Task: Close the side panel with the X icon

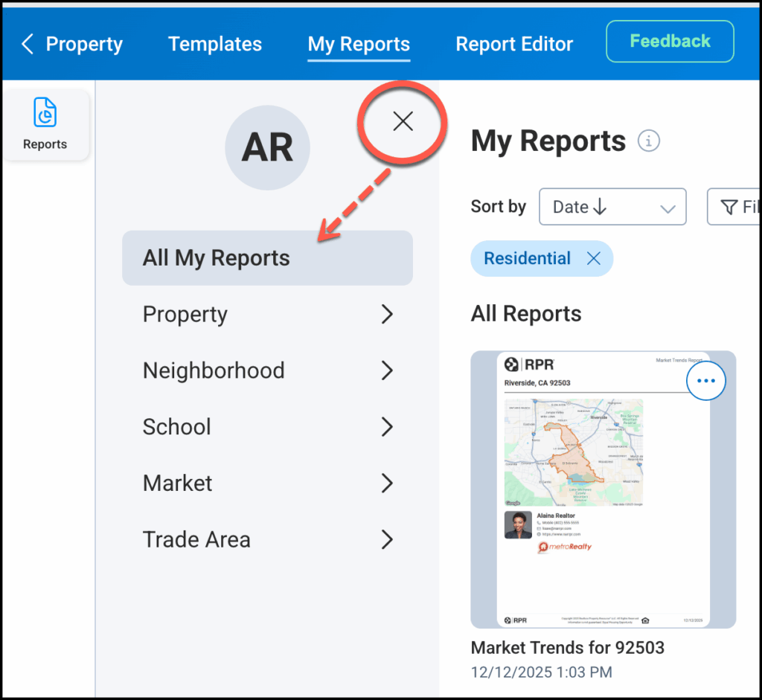Action: coord(403,121)
